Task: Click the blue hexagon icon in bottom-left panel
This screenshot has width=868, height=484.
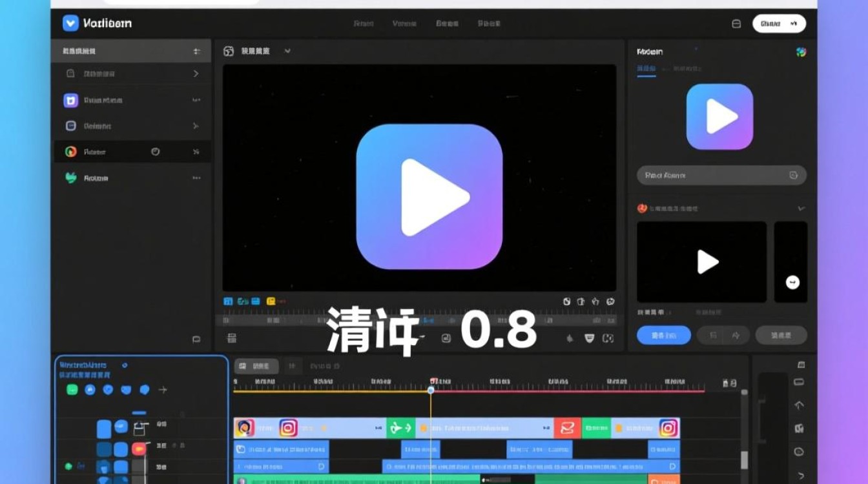Action: (145, 390)
